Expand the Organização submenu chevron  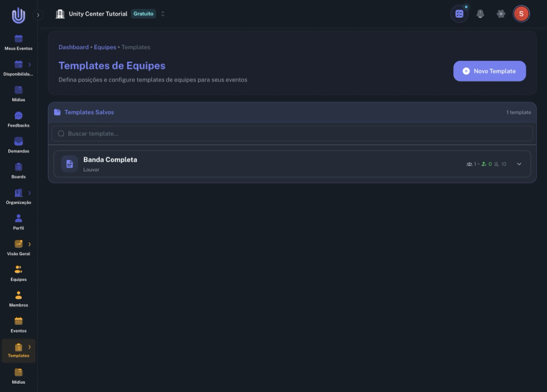coord(29,193)
